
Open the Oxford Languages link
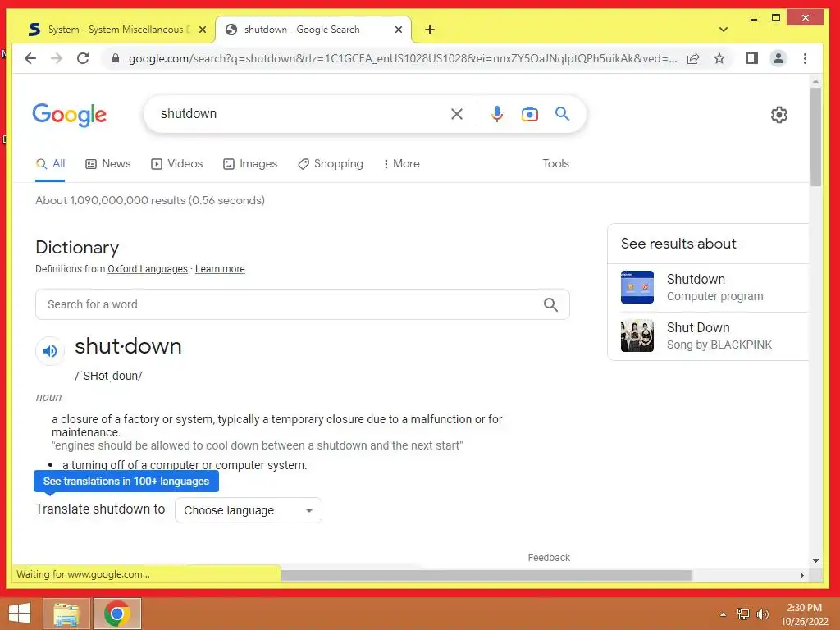pos(148,269)
